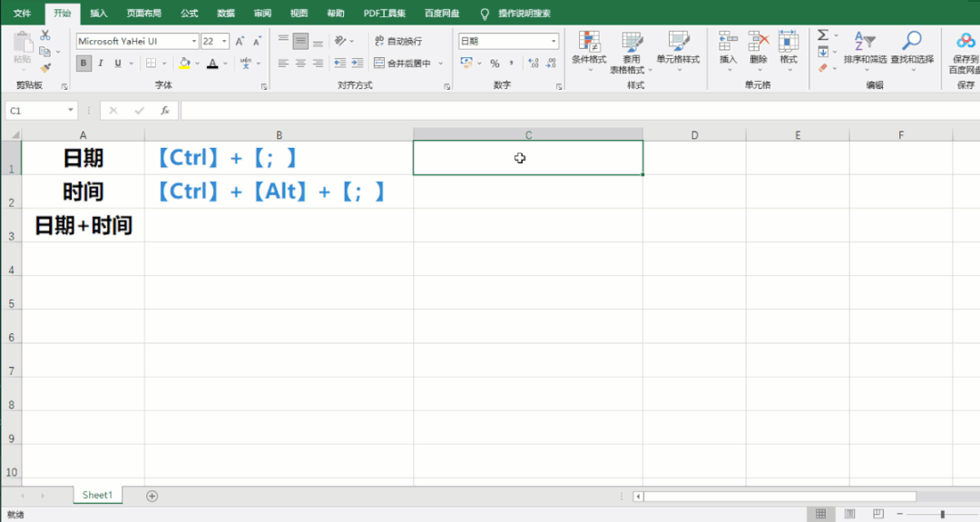Click the Increase Font Size icon
This screenshot has height=522, width=980.
240,42
